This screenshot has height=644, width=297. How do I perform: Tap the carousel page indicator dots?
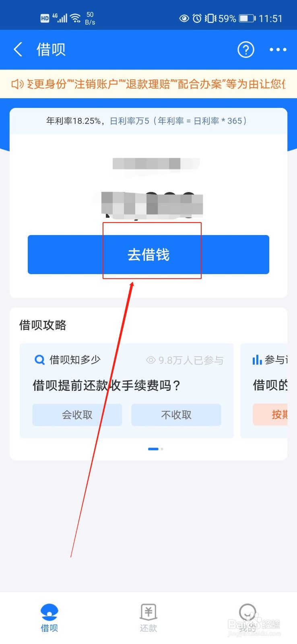[x=156, y=449]
